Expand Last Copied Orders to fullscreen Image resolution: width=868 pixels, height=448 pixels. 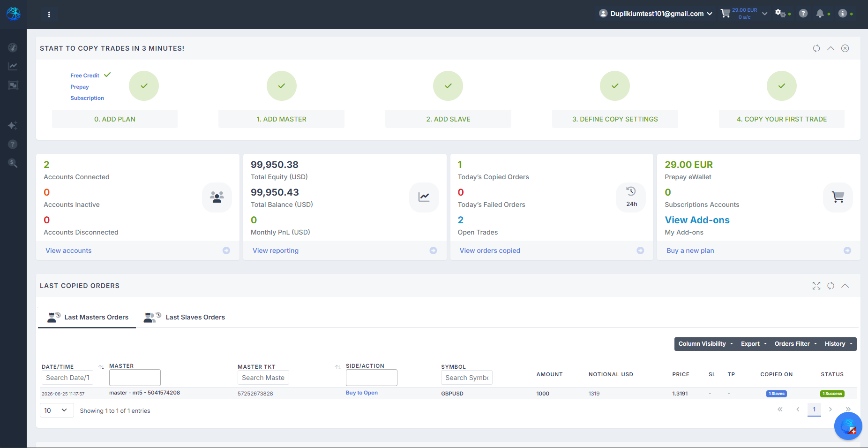coord(816,286)
